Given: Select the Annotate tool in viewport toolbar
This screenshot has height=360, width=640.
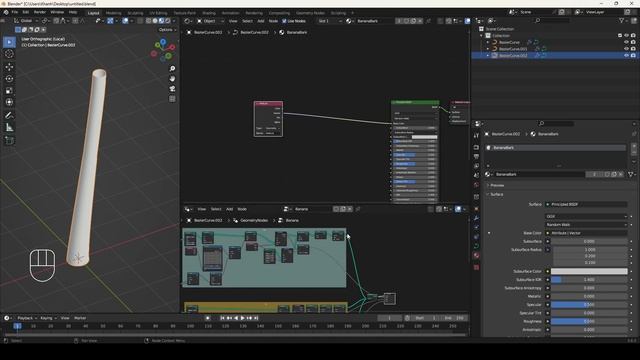Looking at the screenshot, I should (x=9, y=116).
